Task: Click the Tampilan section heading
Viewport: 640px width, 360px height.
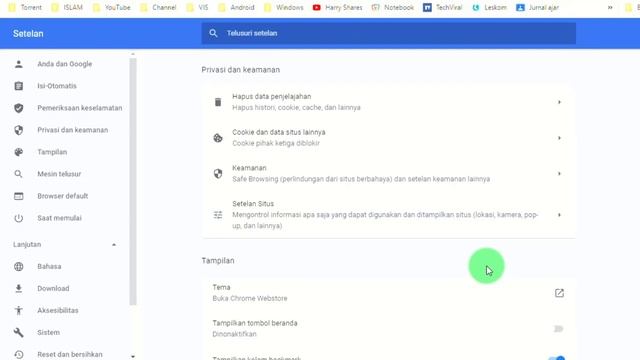Action: pyautogui.click(x=218, y=260)
